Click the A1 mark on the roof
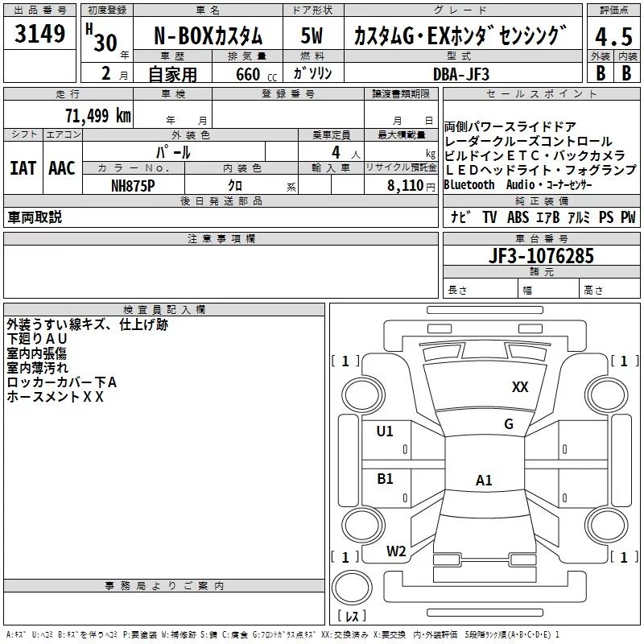 [x=484, y=480]
